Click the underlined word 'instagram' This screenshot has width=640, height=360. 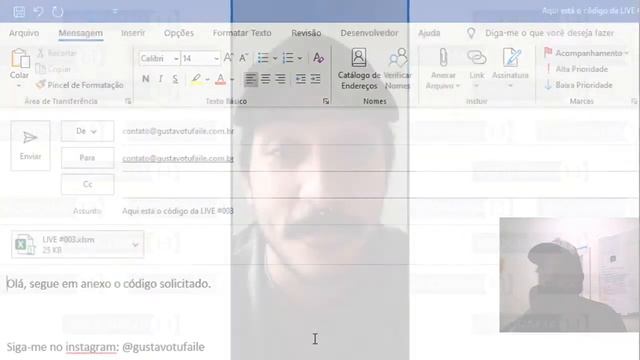[91, 347]
